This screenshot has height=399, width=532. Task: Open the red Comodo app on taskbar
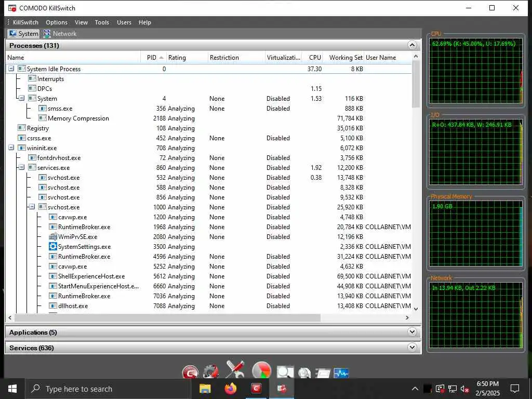[x=256, y=389]
